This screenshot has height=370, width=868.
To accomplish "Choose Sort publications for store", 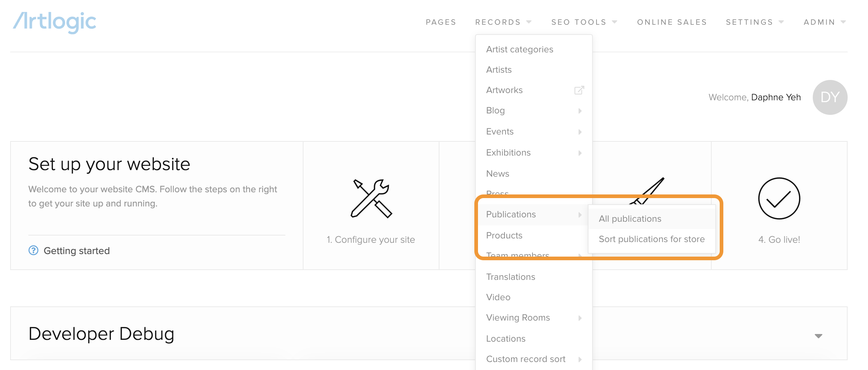I will 651,239.
